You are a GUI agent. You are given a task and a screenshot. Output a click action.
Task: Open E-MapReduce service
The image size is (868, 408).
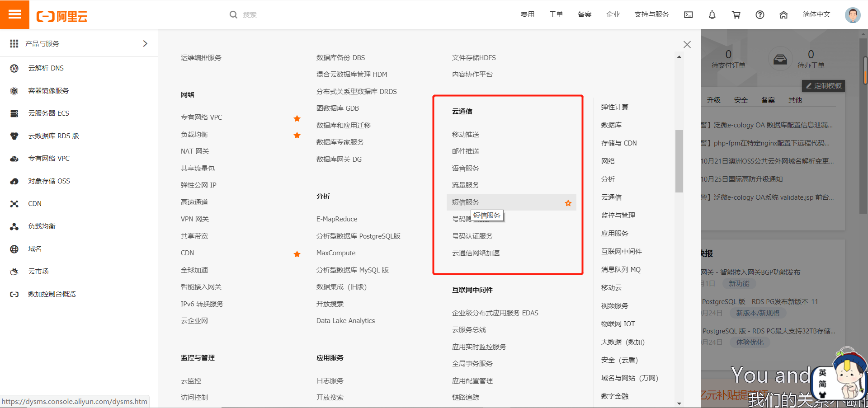337,219
